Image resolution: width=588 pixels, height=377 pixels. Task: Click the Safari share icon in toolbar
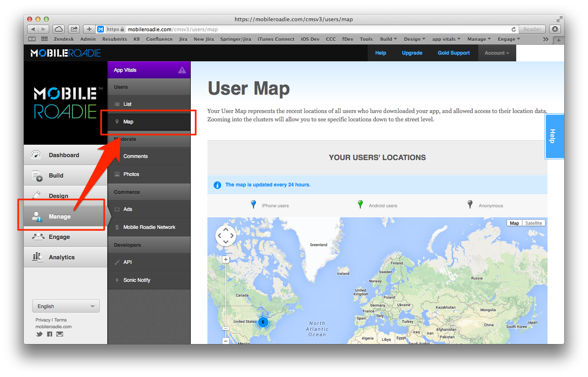[x=74, y=29]
